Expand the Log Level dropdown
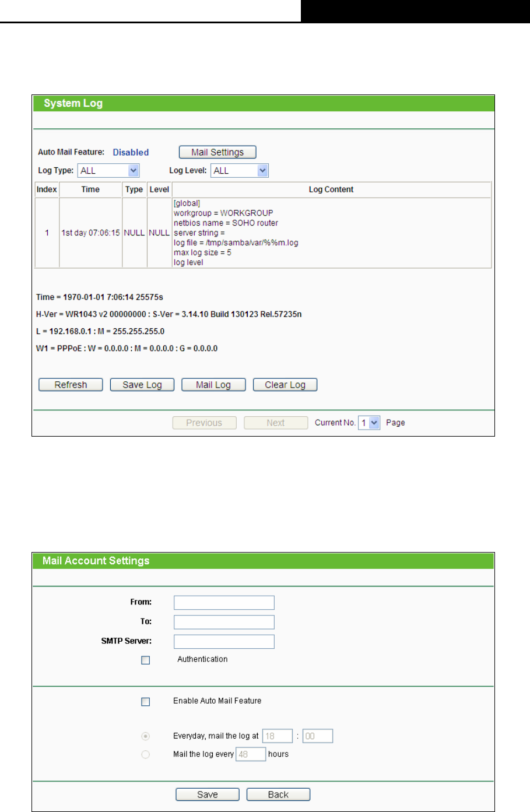 (239, 170)
